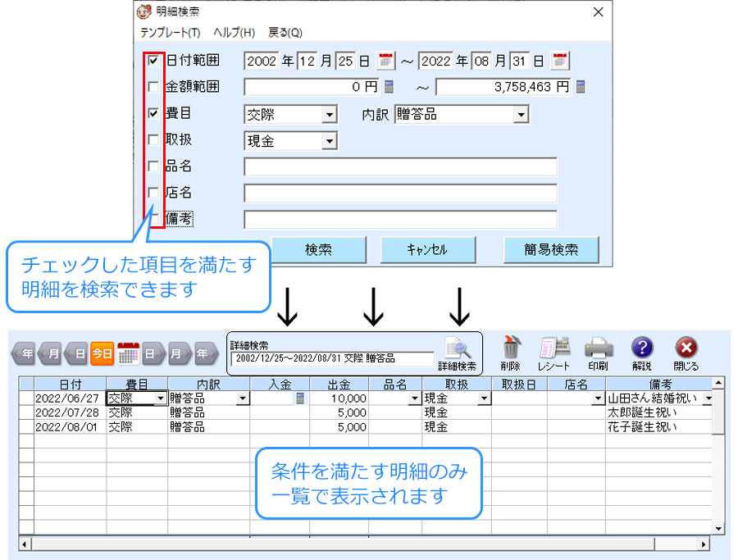The height and width of the screenshot is (560, 738).
Task: Click the 品名 search text field
Action: 400,167
